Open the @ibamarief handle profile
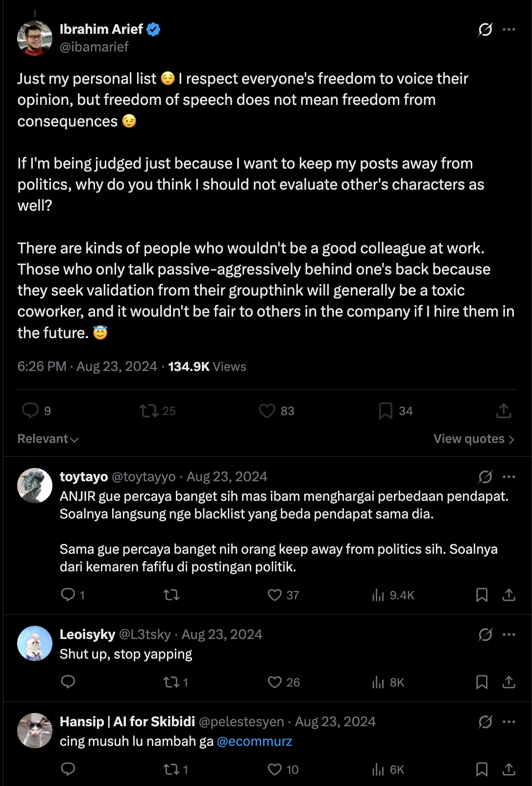 pos(94,47)
